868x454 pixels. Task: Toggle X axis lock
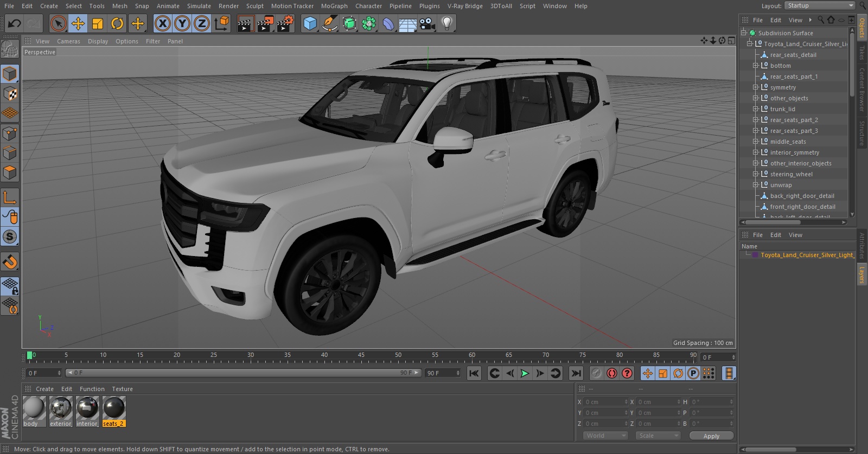pyautogui.click(x=163, y=23)
